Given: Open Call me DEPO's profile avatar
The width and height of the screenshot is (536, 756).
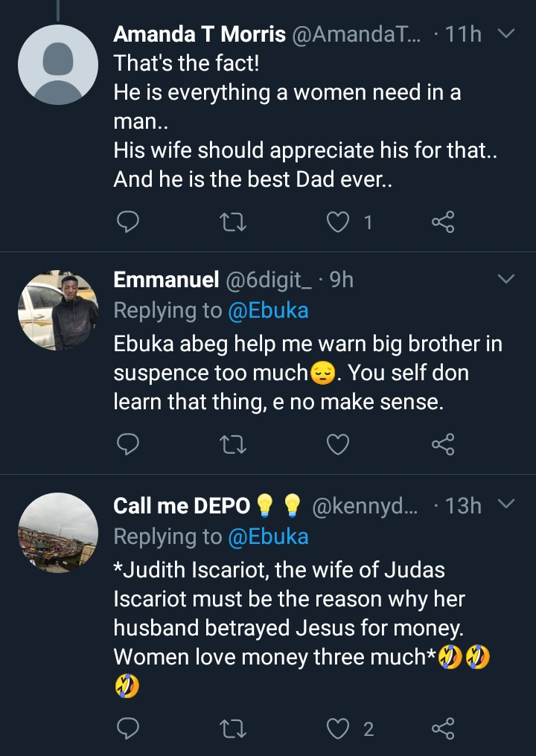Looking at the screenshot, I should pos(58,533).
